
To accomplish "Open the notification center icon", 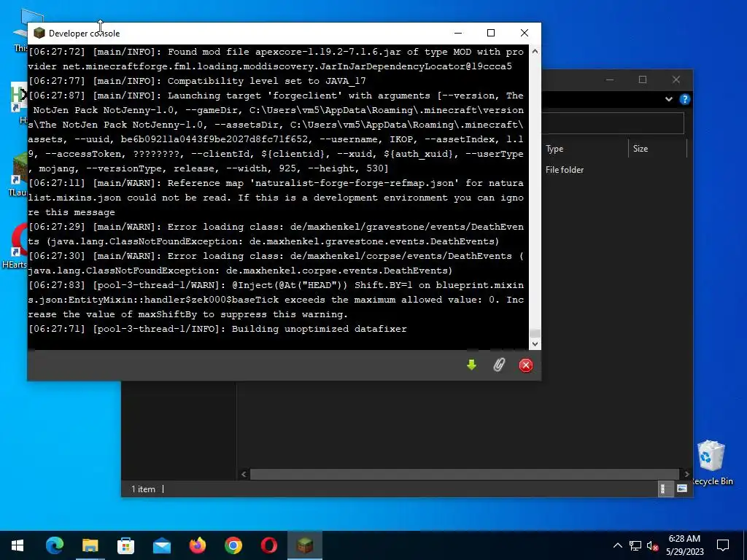I will [x=723, y=545].
